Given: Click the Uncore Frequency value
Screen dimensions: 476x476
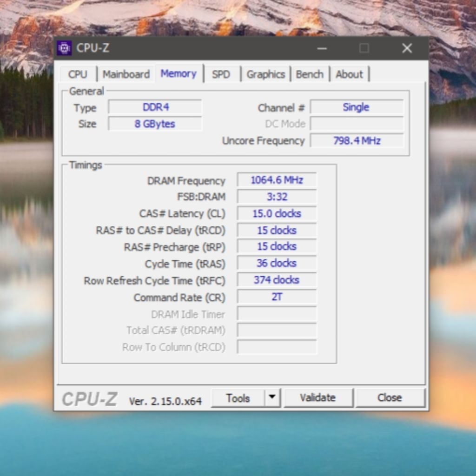Looking at the screenshot, I should coord(357,140).
